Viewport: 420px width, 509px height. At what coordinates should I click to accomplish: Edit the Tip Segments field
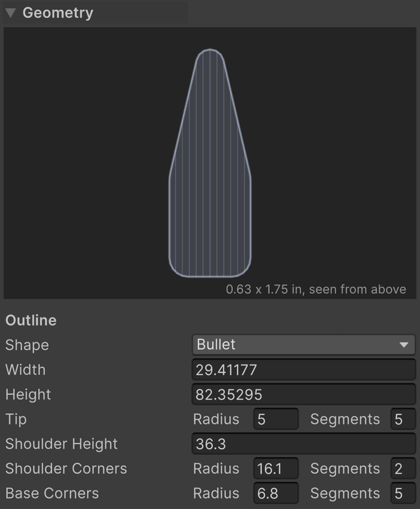point(403,419)
